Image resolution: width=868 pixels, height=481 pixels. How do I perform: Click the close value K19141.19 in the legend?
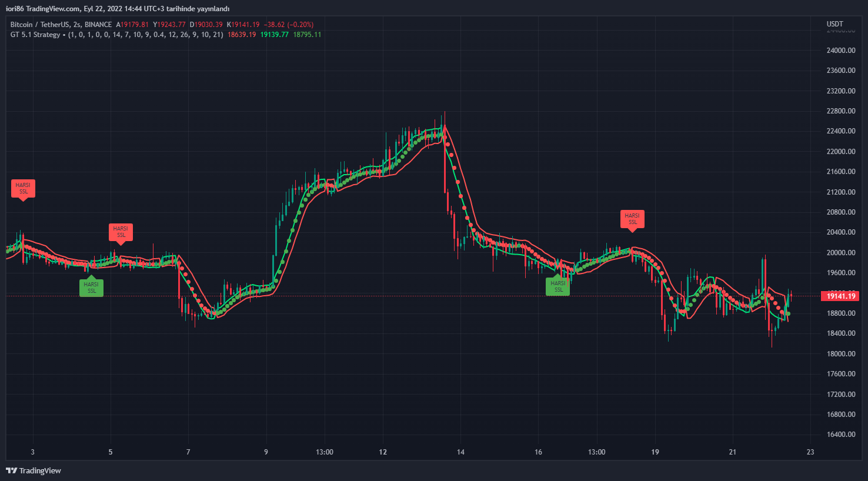[243, 25]
